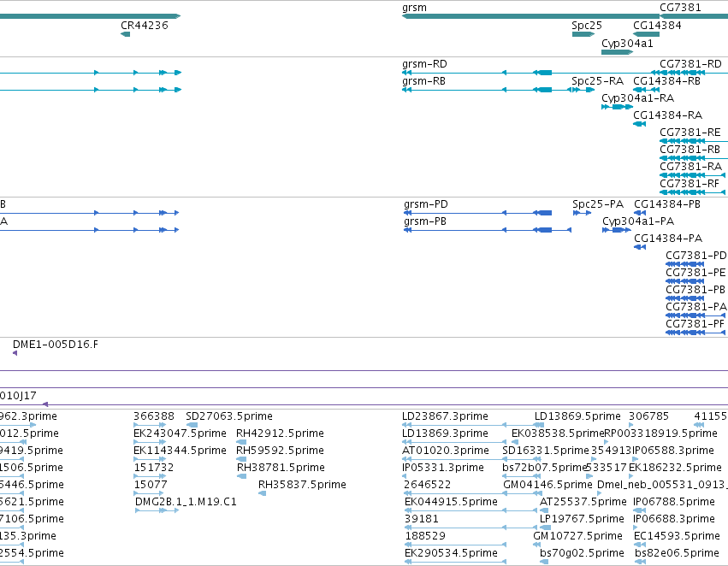Open the Cyp304a1-RA transcript
Image resolution: width=728 pixels, height=566 pixels.
coord(617,107)
